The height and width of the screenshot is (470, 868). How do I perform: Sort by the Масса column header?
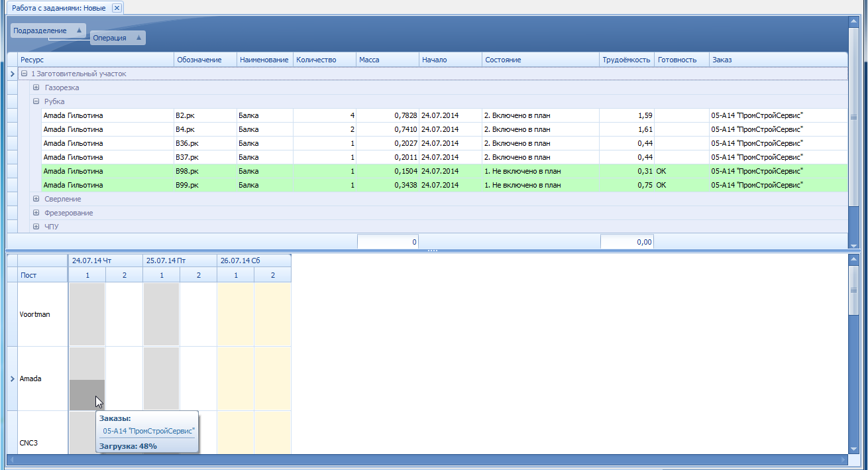point(388,60)
